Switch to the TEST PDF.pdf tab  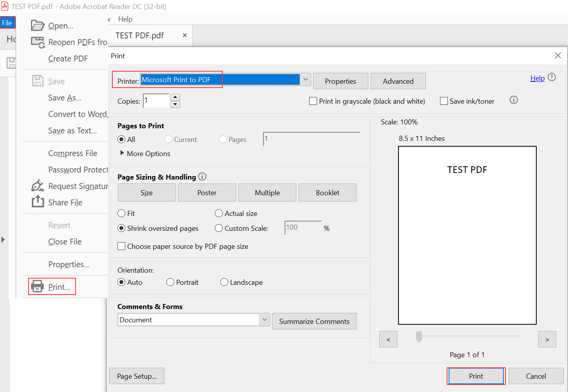pos(140,36)
